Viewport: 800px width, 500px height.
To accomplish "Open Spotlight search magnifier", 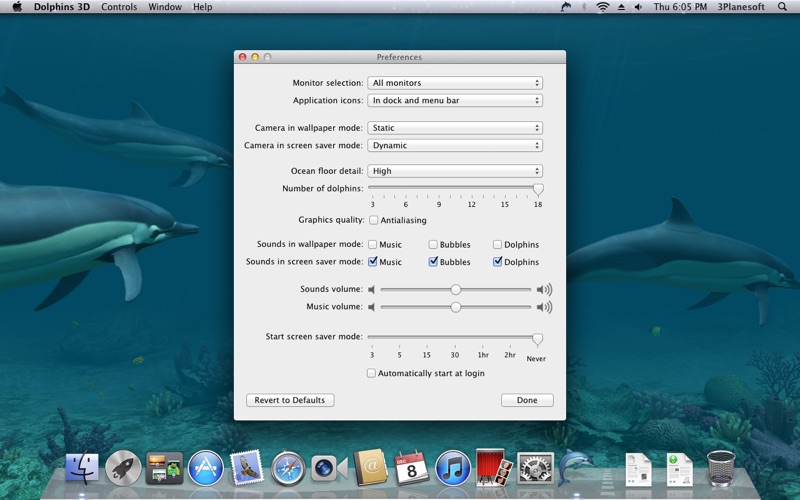I will pos(782,7).
